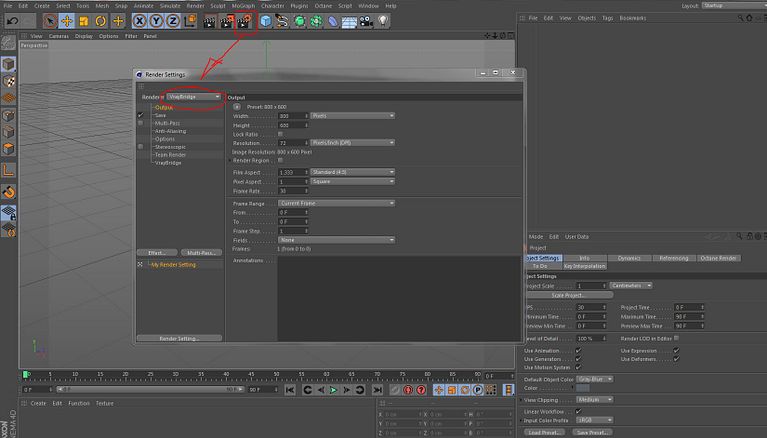Enable the Stereoscopic checkbox
Image resolution: width=767 pixels, height=438 pixels.
tap(140, 147)
